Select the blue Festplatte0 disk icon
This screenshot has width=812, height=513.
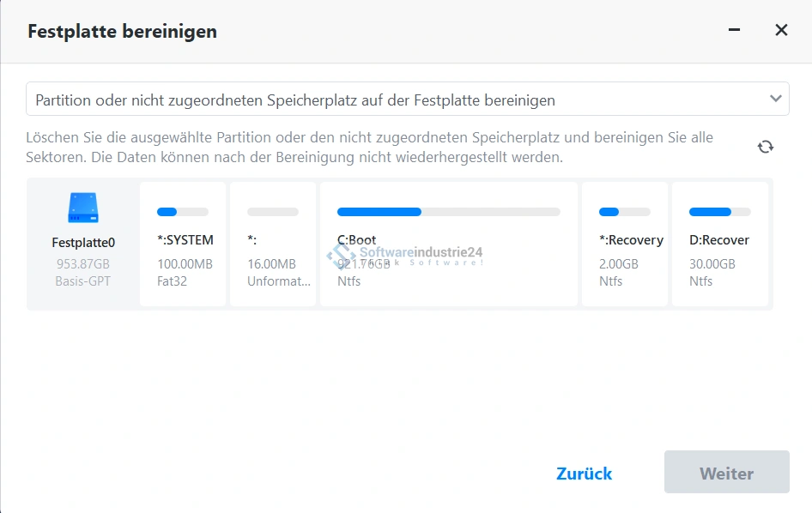83,208
